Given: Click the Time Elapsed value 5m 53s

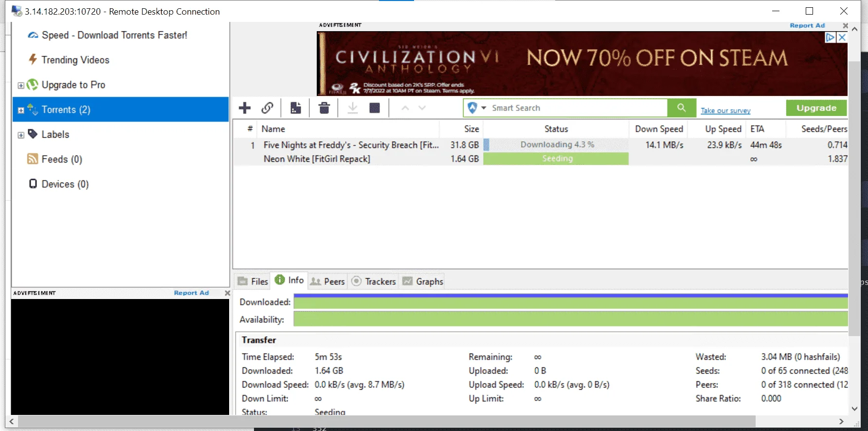Looking at the screenshot, I should pos(328,357).
